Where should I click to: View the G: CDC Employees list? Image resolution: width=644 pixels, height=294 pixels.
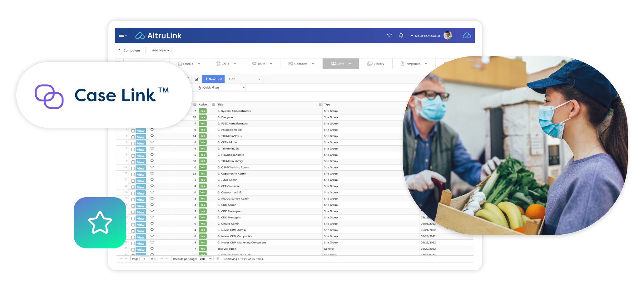[x=141, y=212]
